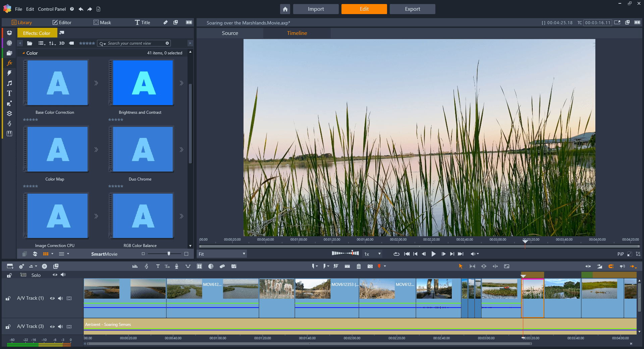Mute A/V Track (3) speaker icon
Viewport: 644px width, 349px height.
point(60,327)
